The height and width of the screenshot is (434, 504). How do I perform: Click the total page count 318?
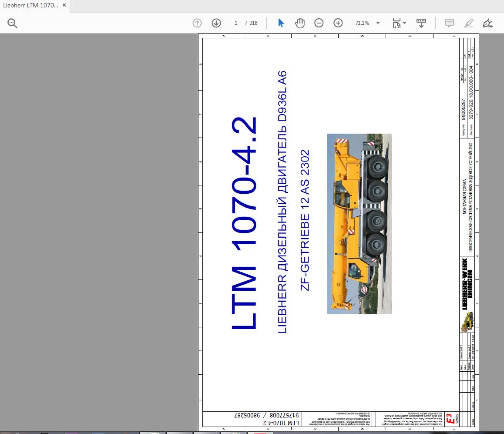(254, 23)
